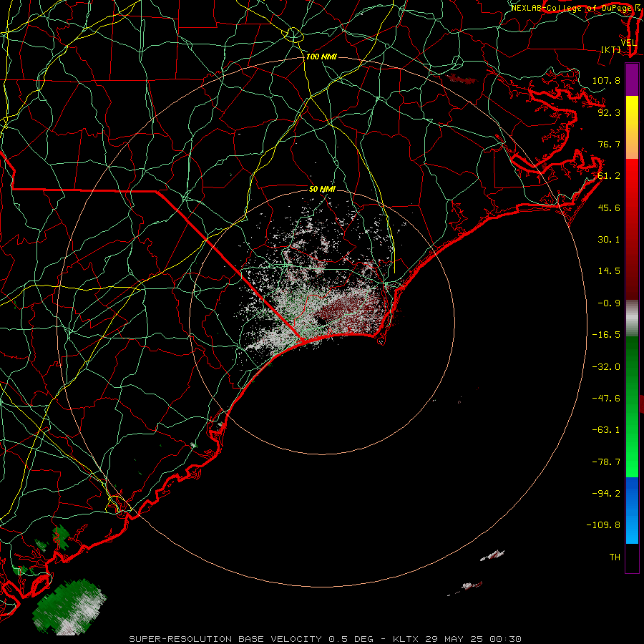Click the 45.6 legend value
The height and width of the screenshot is (644, 644).
(x=609, y=208)
